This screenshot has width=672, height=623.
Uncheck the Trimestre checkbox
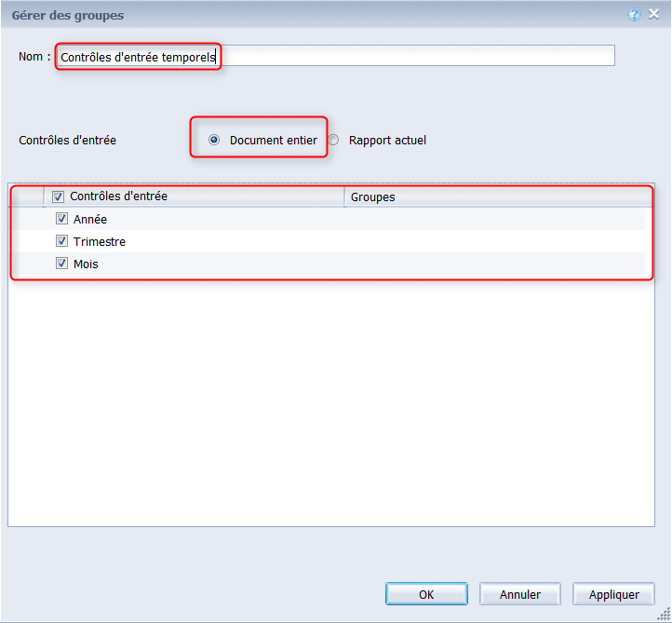coord(61,241)
